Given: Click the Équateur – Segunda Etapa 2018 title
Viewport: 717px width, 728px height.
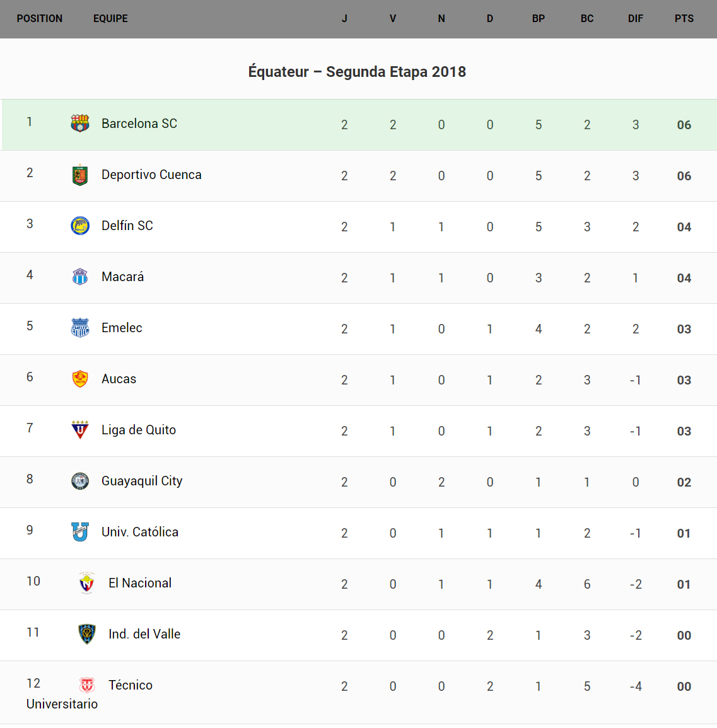Looking at the screenshot, I should tap(357, 72).
